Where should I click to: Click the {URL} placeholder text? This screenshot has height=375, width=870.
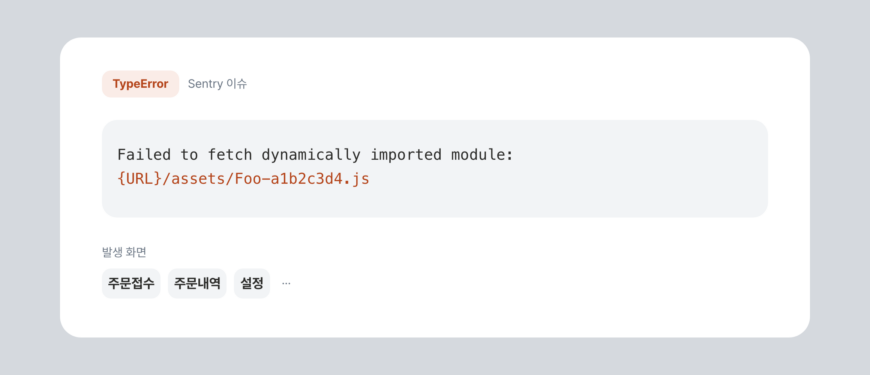[140, 180]
